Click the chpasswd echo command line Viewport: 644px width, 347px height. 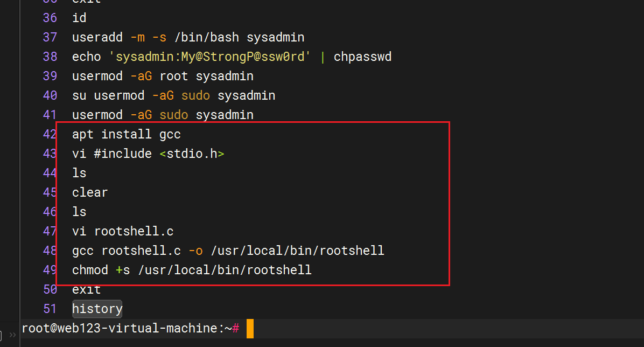click(232, 57)
